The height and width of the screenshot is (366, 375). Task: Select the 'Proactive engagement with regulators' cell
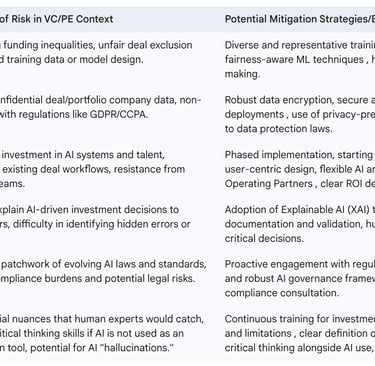coord(300,279)
